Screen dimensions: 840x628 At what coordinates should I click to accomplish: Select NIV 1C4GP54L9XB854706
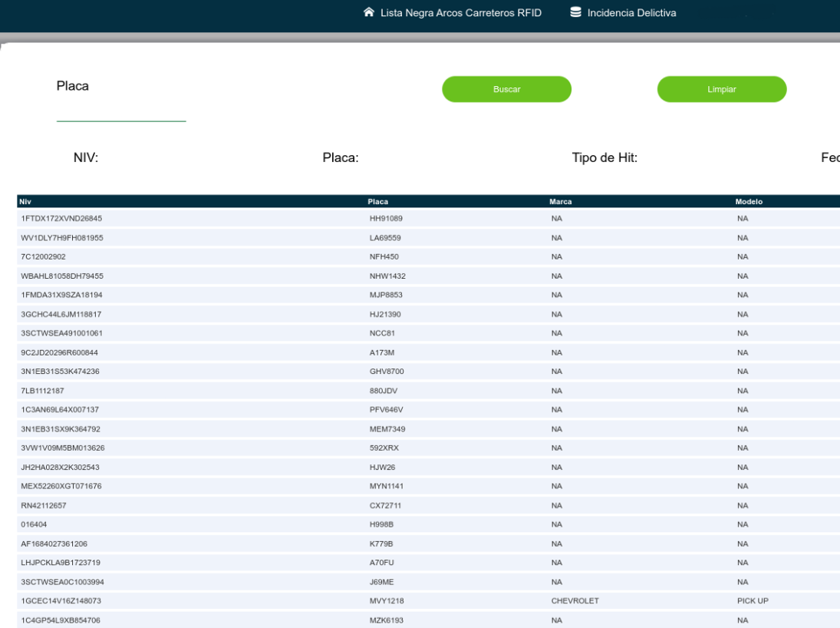click(x=61, y=620)
